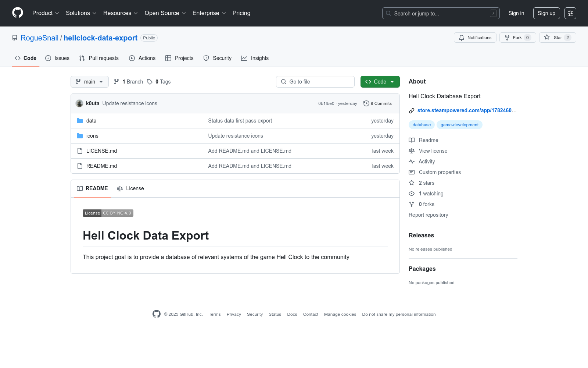This screenshot has height=368, width=588.
Task: Click the Privacy footer link
Action: coord(234,314)
